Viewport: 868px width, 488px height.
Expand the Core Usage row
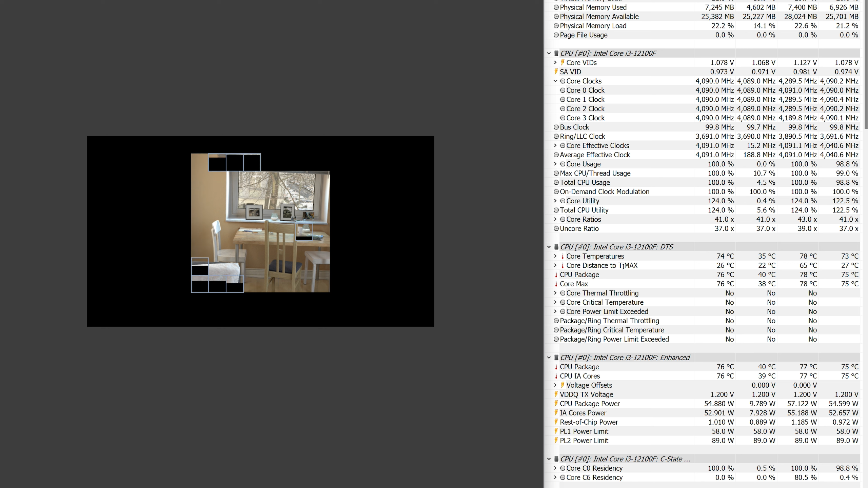[x=555, y=164]
